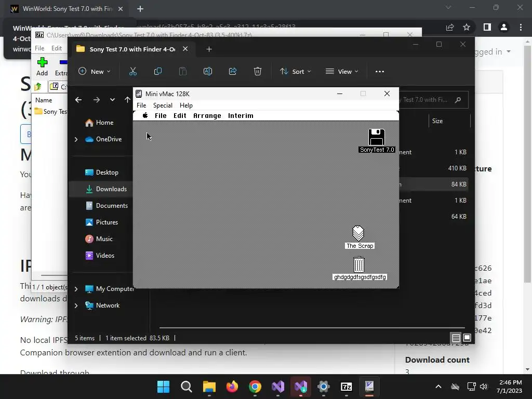The height and width of the screenshot is (399, 532).
Task: Click the Paste icon in Explorer toolbar
Action: pos(182,71)
